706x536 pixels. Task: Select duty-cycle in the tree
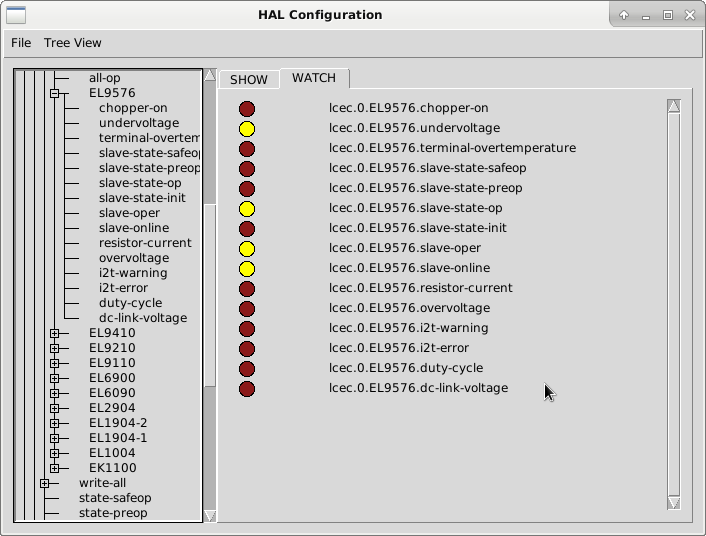131,303
